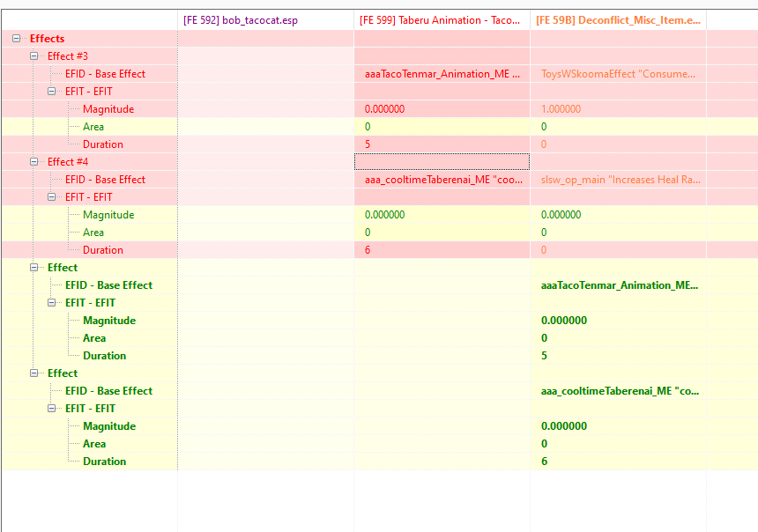
Task: Collapse EFIT - EFIT under Effect #4
Action: click(52, 197)
